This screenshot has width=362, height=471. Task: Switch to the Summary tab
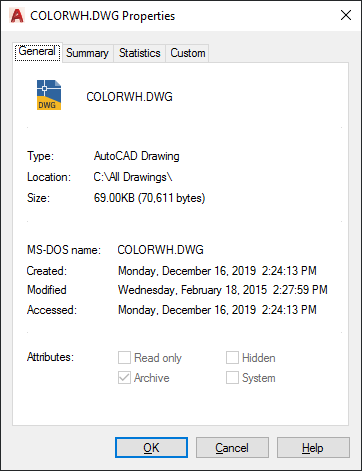point(88,53)
